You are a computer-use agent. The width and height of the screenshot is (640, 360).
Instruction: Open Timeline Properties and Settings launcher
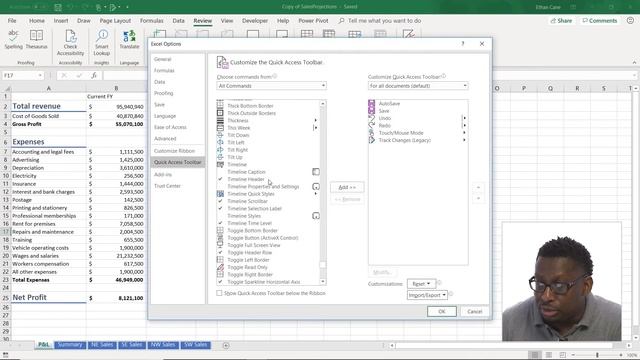[316, 187]
